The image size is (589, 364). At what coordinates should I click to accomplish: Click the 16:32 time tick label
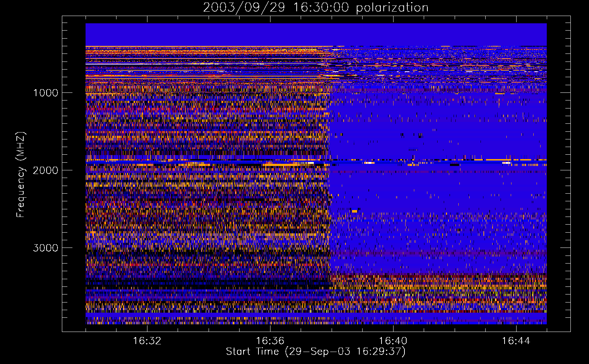[147, 341]
